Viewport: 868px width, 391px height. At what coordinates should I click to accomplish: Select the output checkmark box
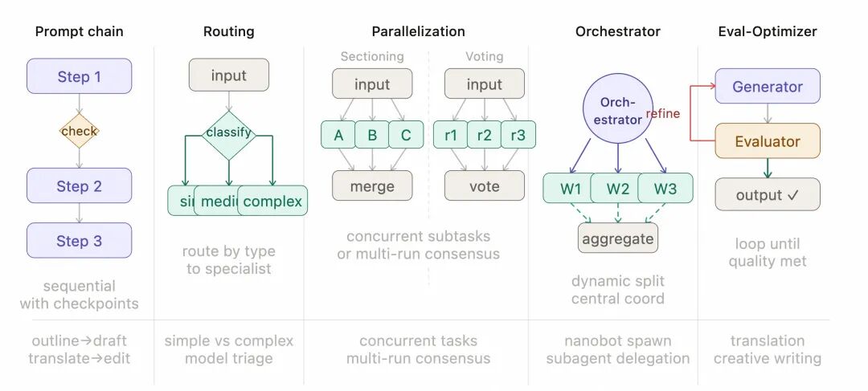point(768,195)
